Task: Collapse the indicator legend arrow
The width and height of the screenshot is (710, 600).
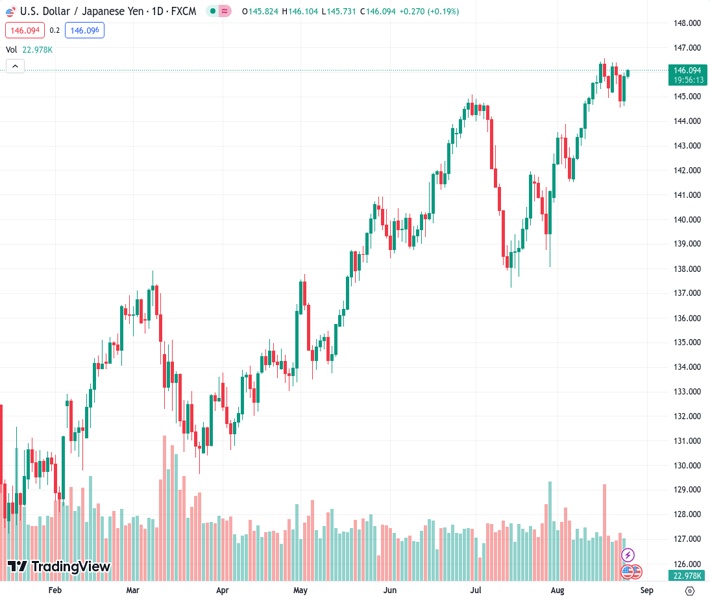Action: [15, 66]
